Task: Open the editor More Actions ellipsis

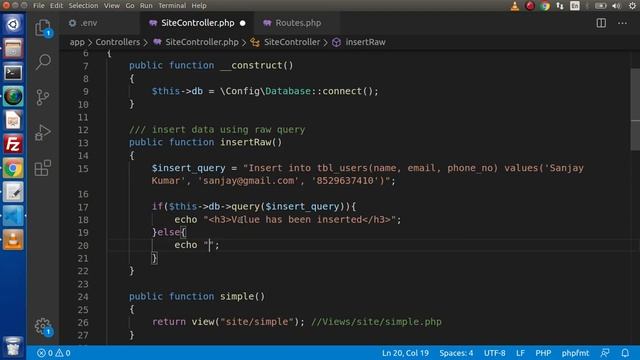Action: click(622, 23)
